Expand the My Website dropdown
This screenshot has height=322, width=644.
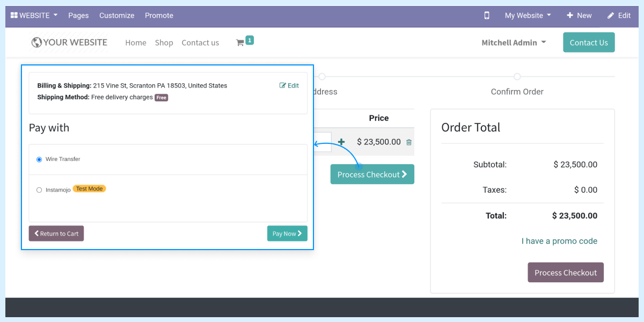(x=526, y=16)
